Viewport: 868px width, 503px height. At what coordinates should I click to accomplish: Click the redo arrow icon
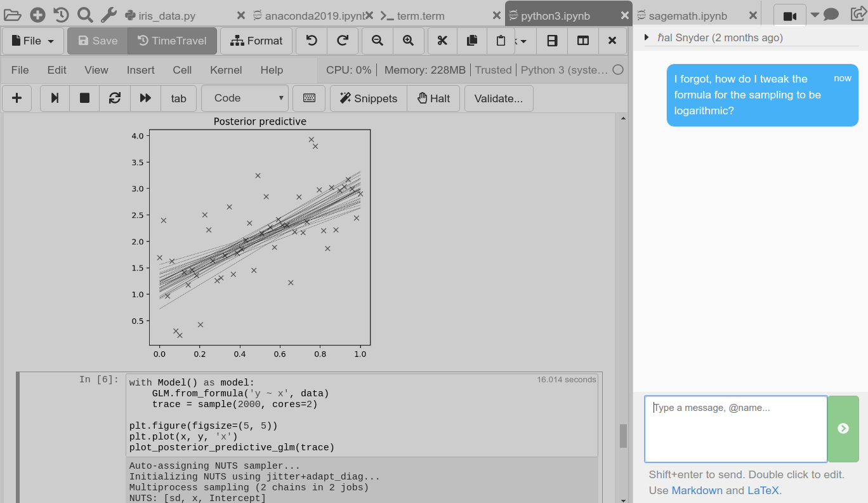tap(343, 41)
